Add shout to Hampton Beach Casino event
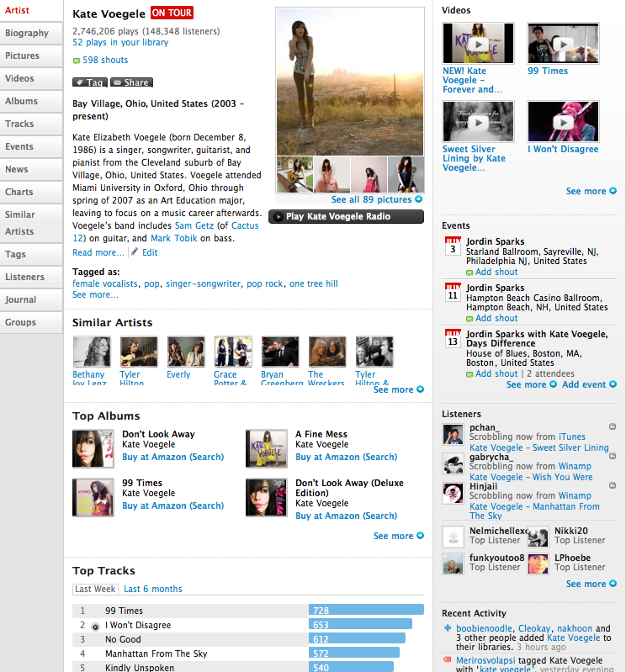 coord(496,319)
